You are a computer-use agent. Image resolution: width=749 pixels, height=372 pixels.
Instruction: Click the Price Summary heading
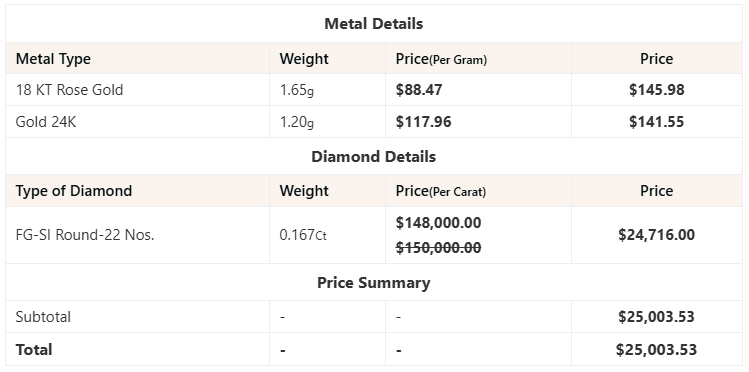[x=374, y=282]
